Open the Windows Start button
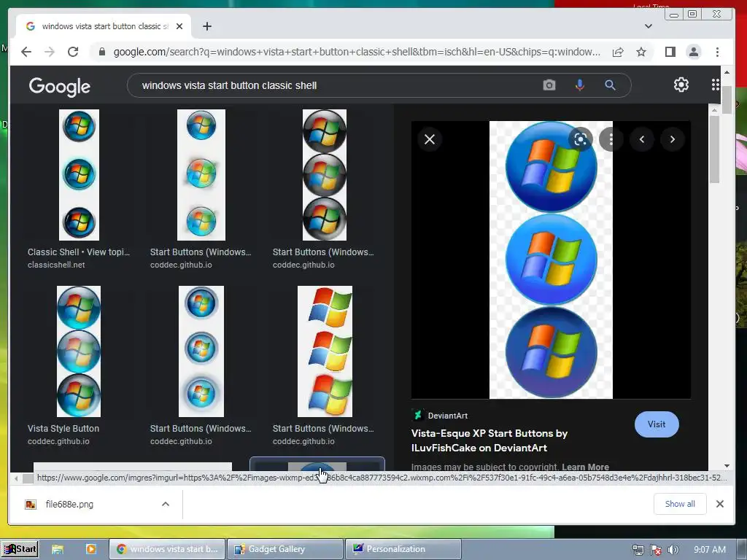 20,549
